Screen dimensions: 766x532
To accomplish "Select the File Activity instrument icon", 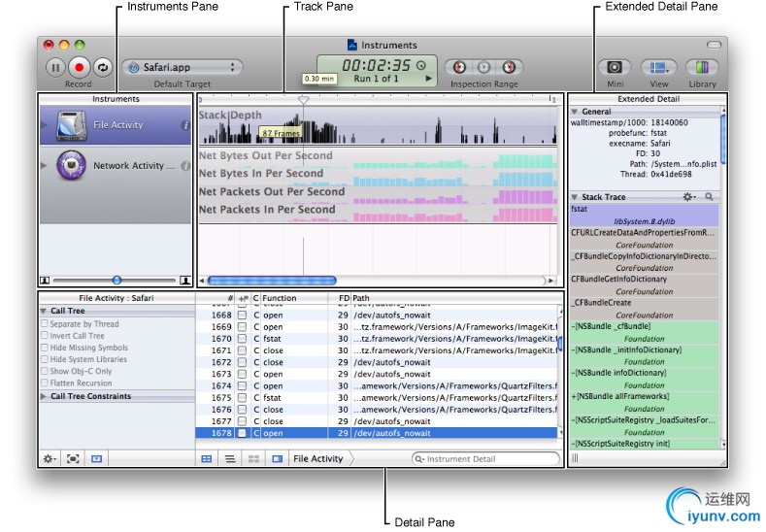I will pos(72,125).
